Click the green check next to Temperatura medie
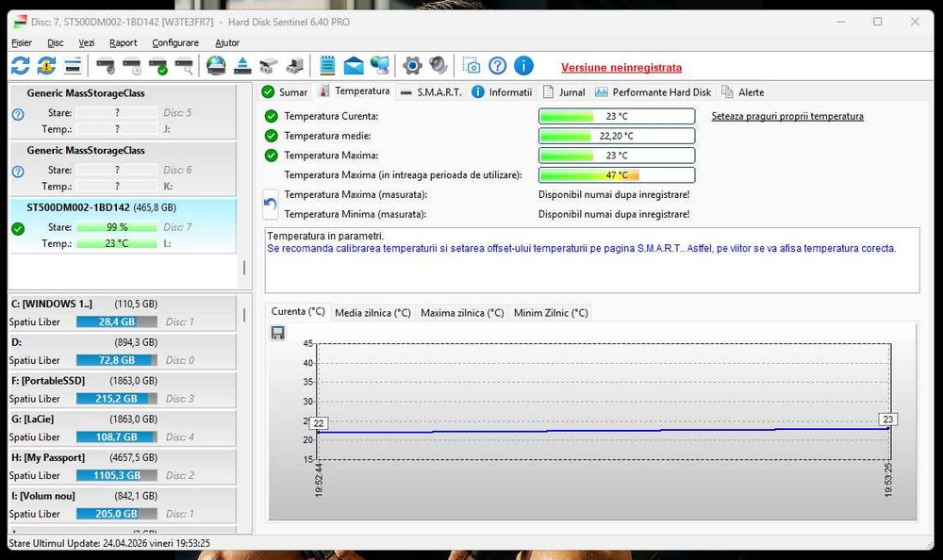This screenshot has width=943, height=560. (272, 136)
